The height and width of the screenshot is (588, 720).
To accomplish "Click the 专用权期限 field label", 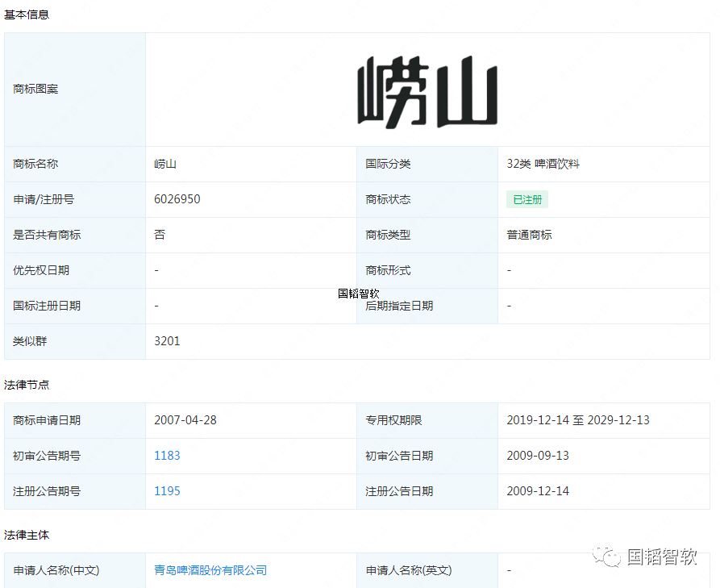I will coord(393,420).
